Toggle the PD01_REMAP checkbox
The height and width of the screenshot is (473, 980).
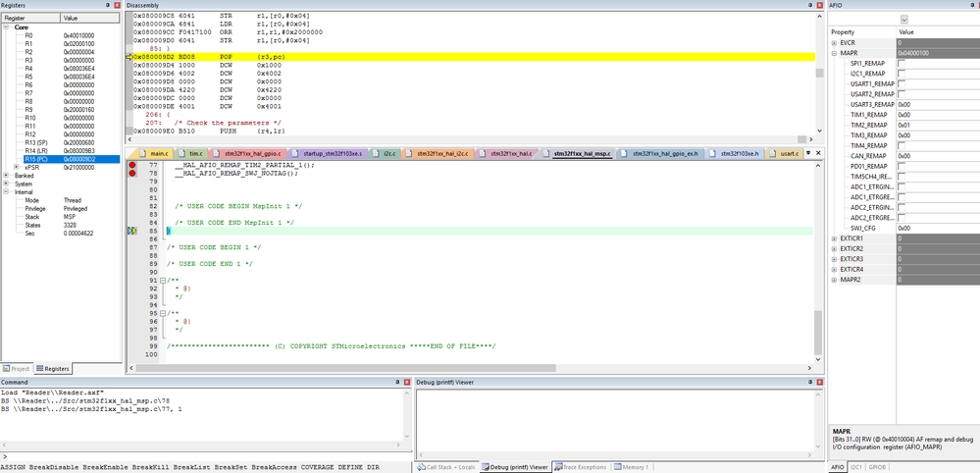tap(902, 166)
